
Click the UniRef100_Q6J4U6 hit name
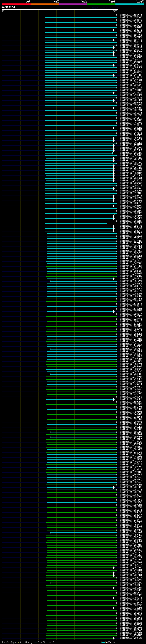[131, 27]
